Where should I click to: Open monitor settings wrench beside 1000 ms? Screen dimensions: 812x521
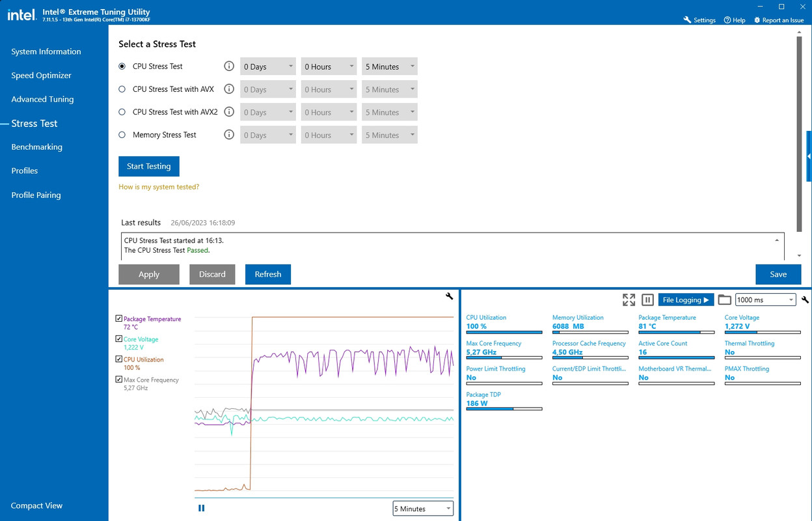point(805,300)
